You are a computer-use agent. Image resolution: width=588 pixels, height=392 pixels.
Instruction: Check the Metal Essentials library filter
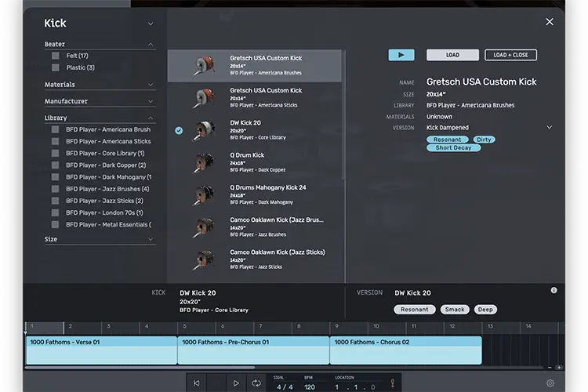point(55,224)
